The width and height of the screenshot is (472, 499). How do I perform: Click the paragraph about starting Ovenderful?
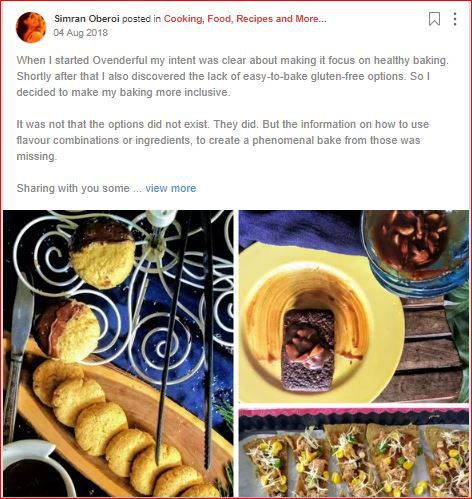233,76
